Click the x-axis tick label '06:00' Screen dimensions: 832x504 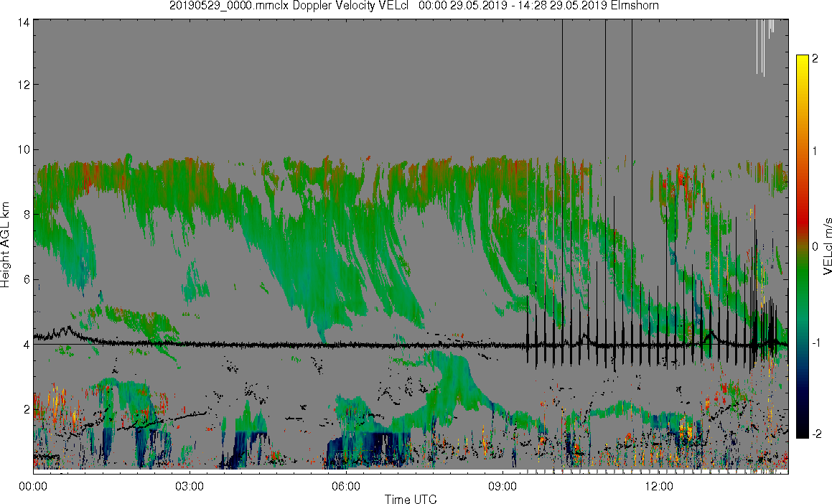click(x=346, y=486)
